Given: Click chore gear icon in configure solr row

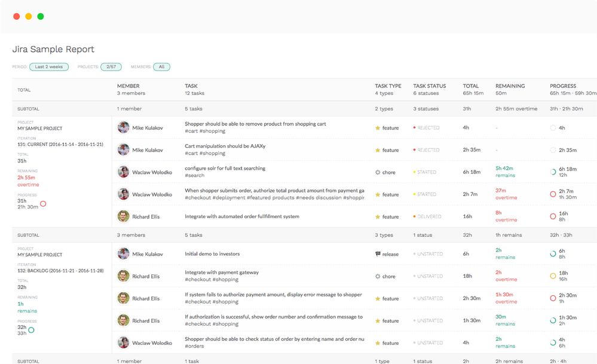Looking at the screenshot, I should (378, 172).
